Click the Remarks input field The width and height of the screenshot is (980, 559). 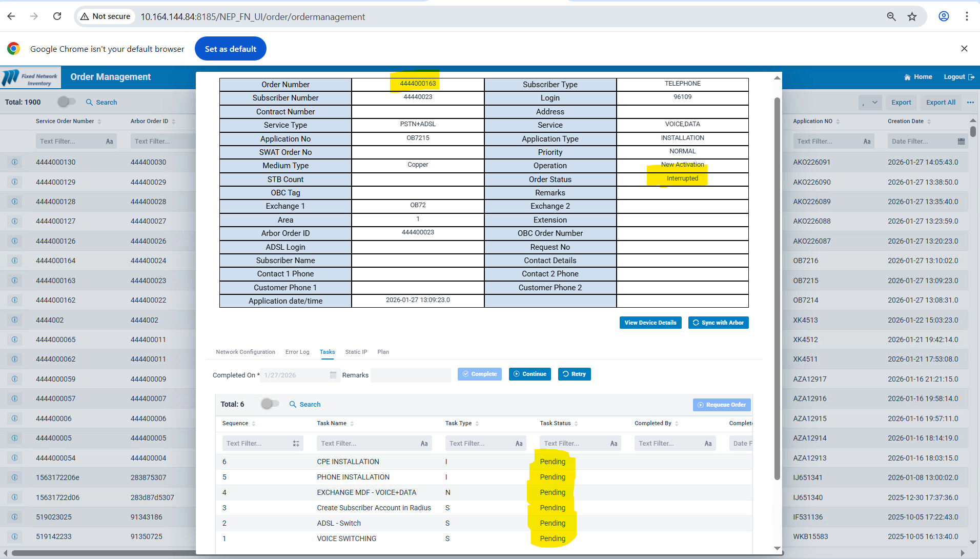[x=411, y=375]
